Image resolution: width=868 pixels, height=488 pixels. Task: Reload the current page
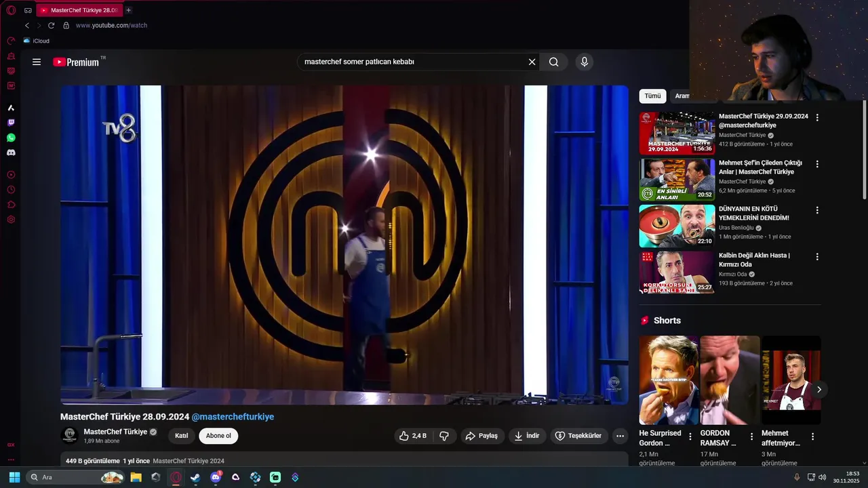(51, 25)
